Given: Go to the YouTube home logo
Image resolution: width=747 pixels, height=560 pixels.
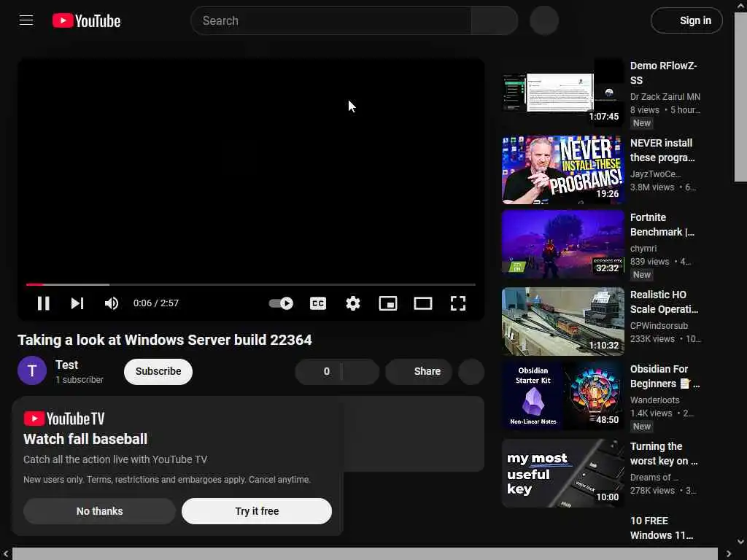Looking at the screenshot, I should coord(86,20).
